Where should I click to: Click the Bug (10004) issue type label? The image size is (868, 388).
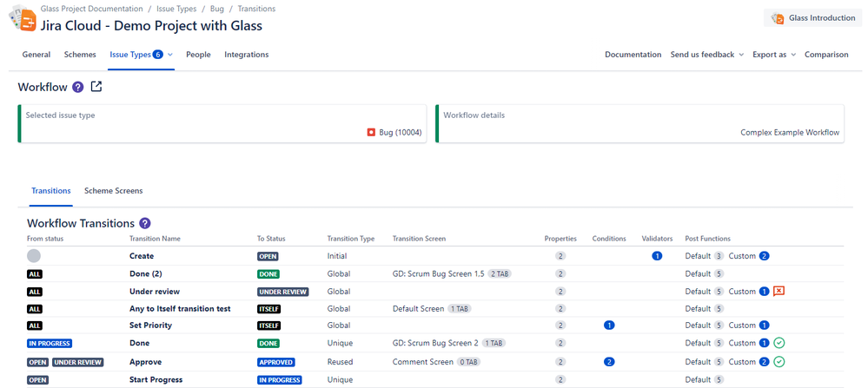coord(401,133)
